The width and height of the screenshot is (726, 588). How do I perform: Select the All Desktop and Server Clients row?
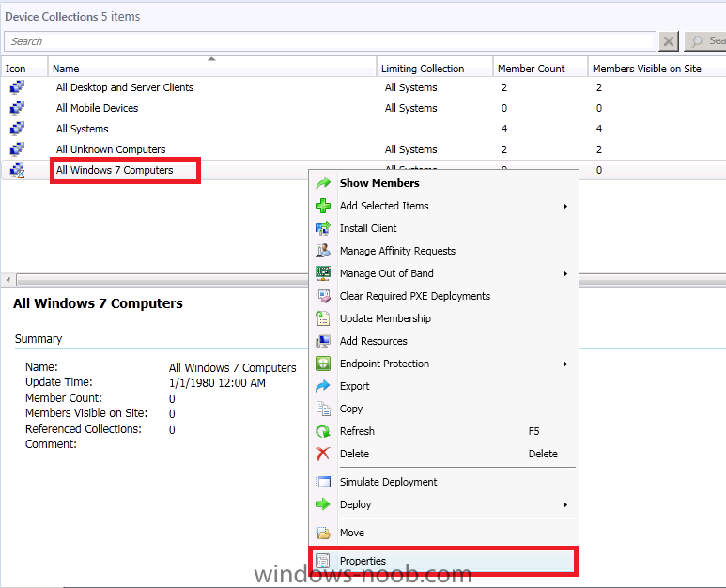[363, 87]
